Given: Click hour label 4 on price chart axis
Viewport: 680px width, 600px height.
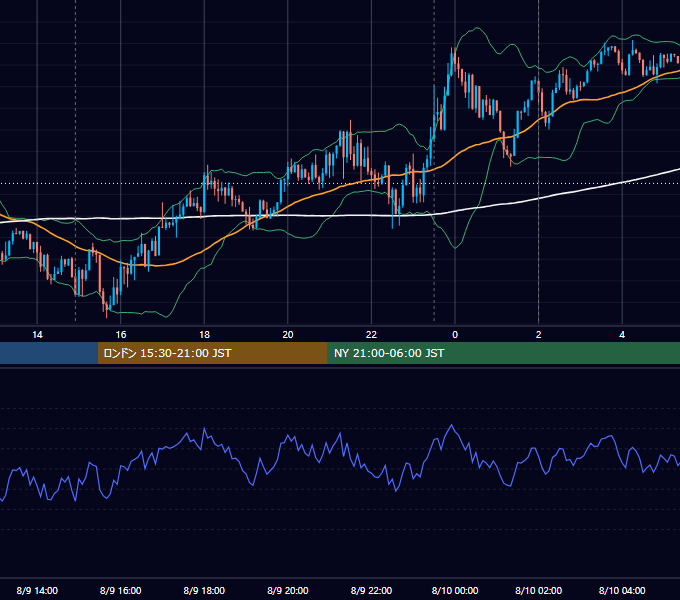Looking at the screenshot, I should (x=622, y=335).
